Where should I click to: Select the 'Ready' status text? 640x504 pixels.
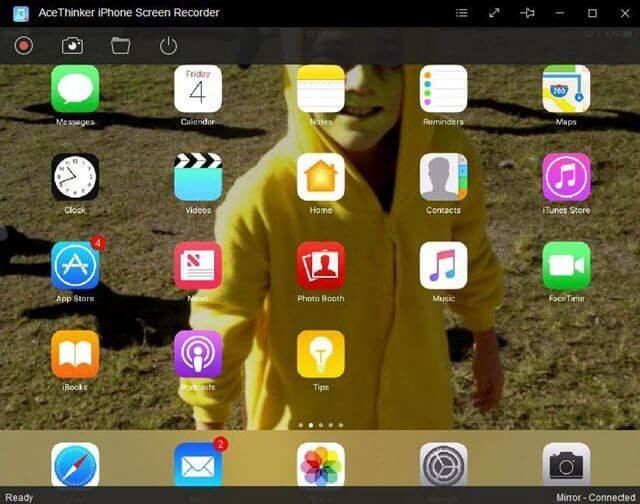tap(19, 497)
